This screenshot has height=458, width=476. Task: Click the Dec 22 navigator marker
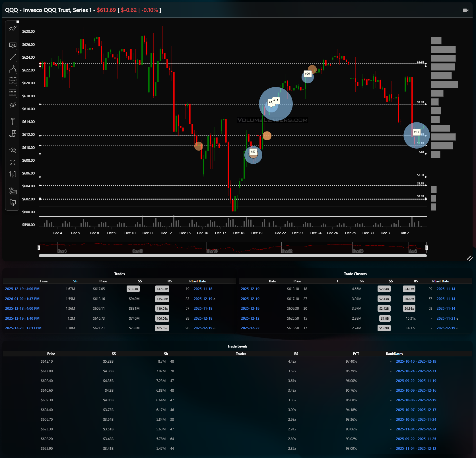tap(287, 251)
